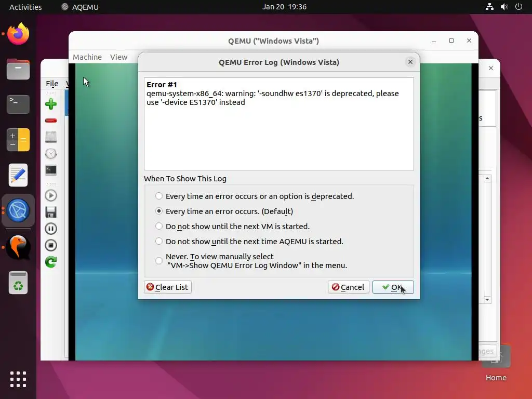Open the AQEMU app menu in top bar
The width and height of the screenshot is (532, 399).
pyautogui.click(x=80, y=7)
